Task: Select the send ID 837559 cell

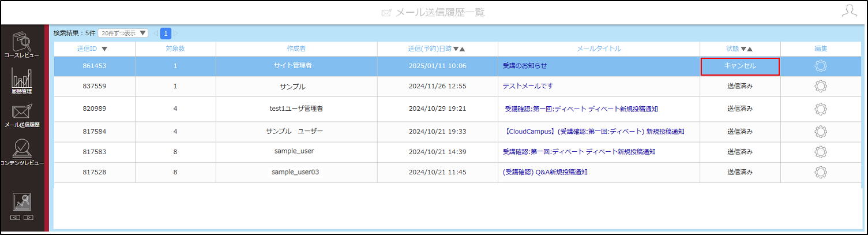Action: (x=94, y=86)
